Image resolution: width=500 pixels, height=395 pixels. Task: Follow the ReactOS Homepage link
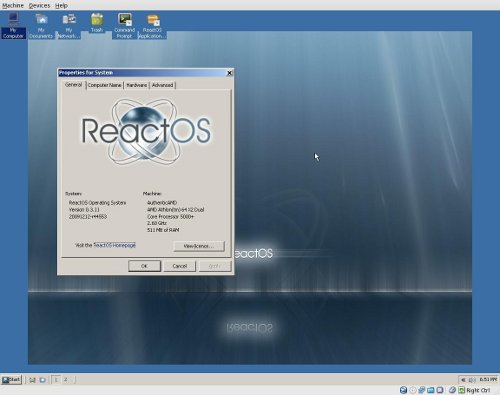tap(115, 245)
